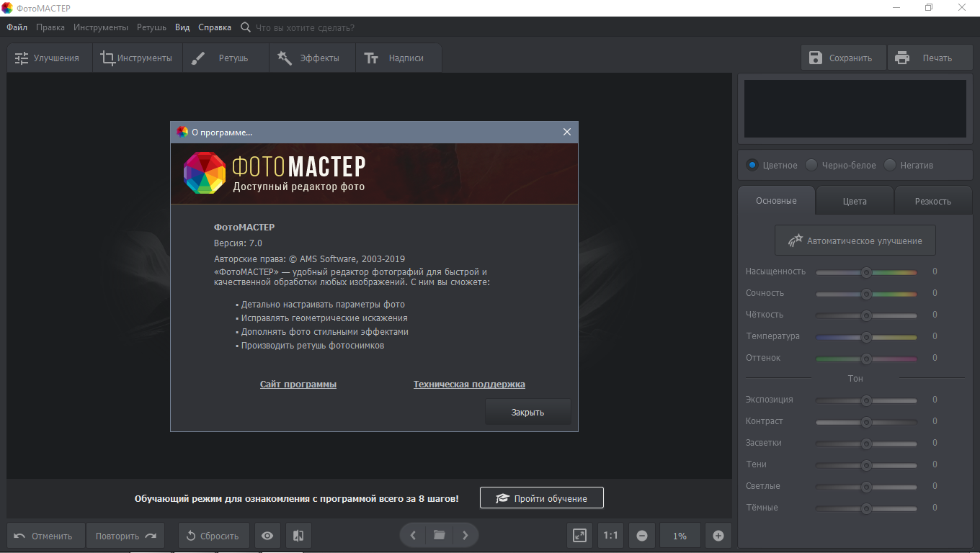Image resolution: width=980 pixels, height=553 pixels.
Task: Toggle the eye preview original icon
Action: pyautogui.click(x=267, y=536)
